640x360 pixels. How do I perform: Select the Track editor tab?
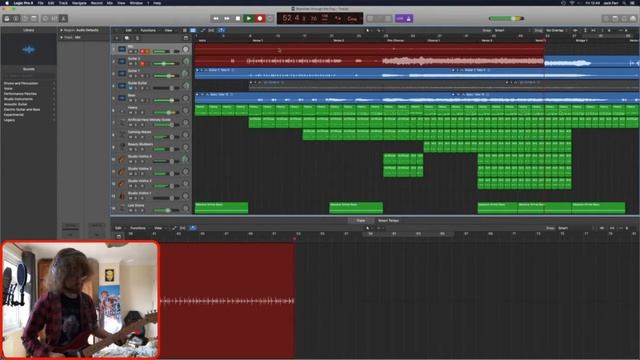361,220
